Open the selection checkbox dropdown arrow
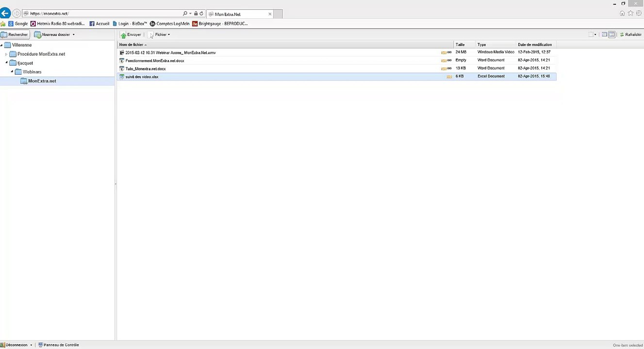Image resolution: width=644 pixels, height=349 pixels. pos(595,34)
